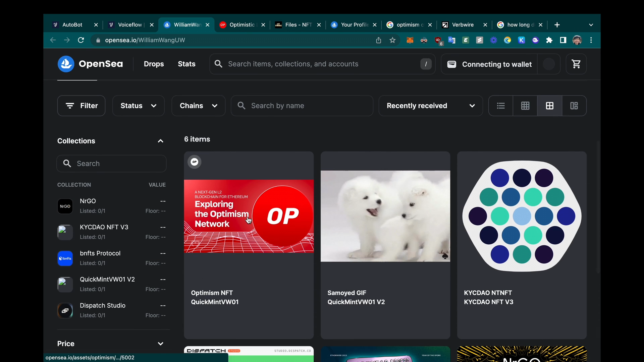Open the profile avatar circle in OpenSea header
The height and width of the screenshot is (362, 644).
point(549,64)
